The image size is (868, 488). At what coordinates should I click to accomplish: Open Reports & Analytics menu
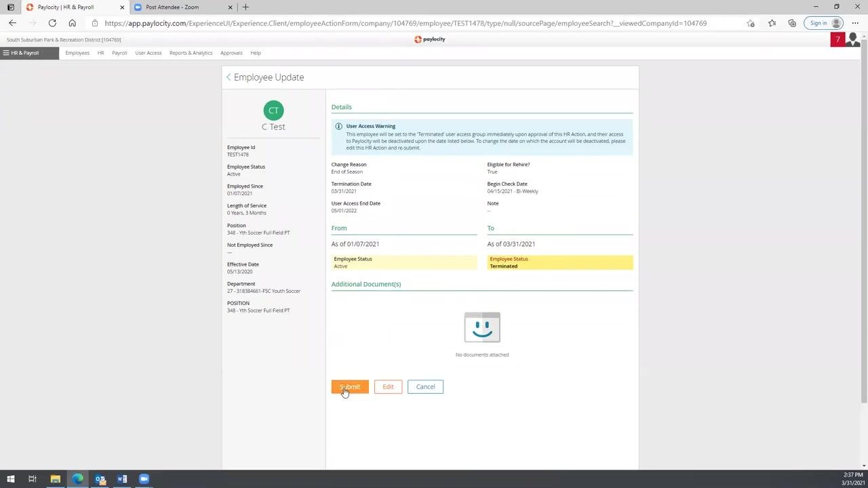coord(191,53)
